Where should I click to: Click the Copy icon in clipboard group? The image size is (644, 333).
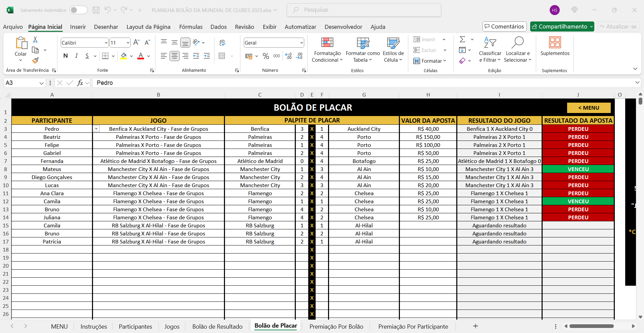(35, 50)
